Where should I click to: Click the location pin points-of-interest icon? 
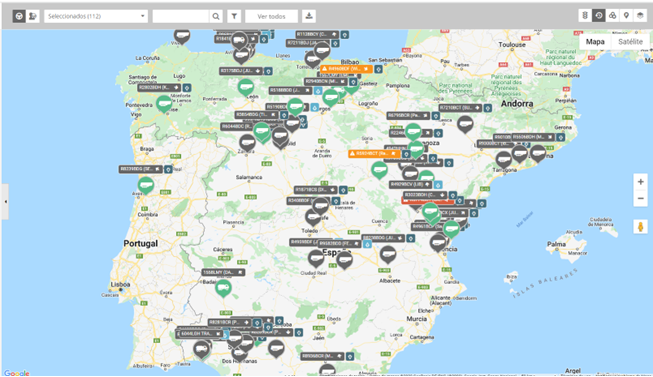[x=626, y=15]
